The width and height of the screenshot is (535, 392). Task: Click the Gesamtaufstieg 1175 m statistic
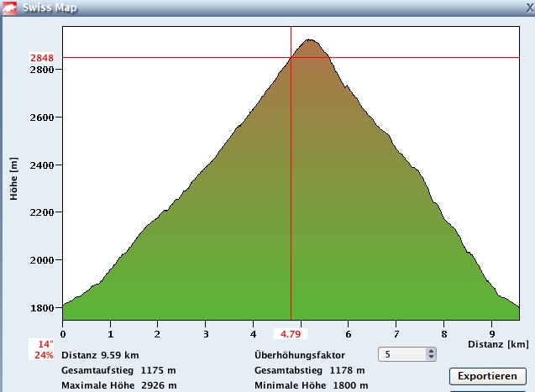click(117, 370)
